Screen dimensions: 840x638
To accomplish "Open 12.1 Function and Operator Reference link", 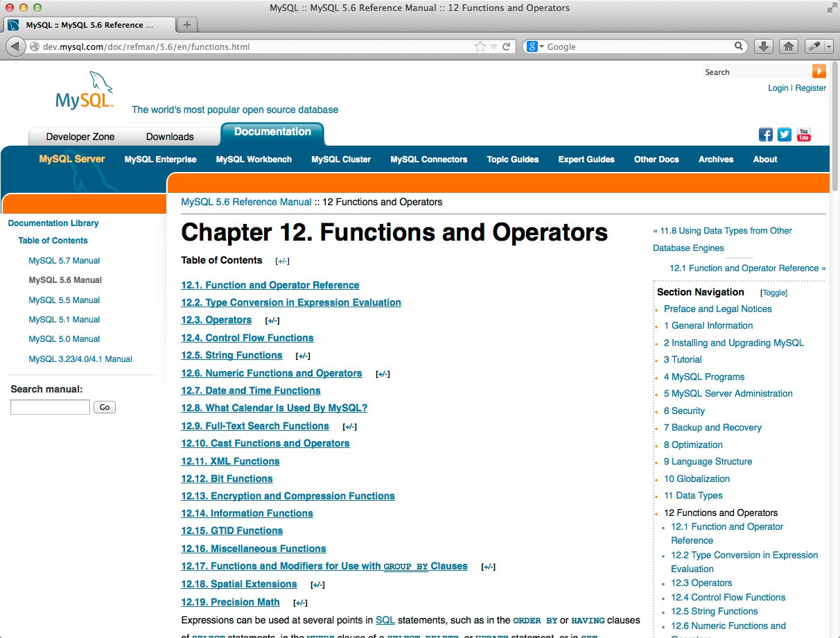I will click(270, 285).
